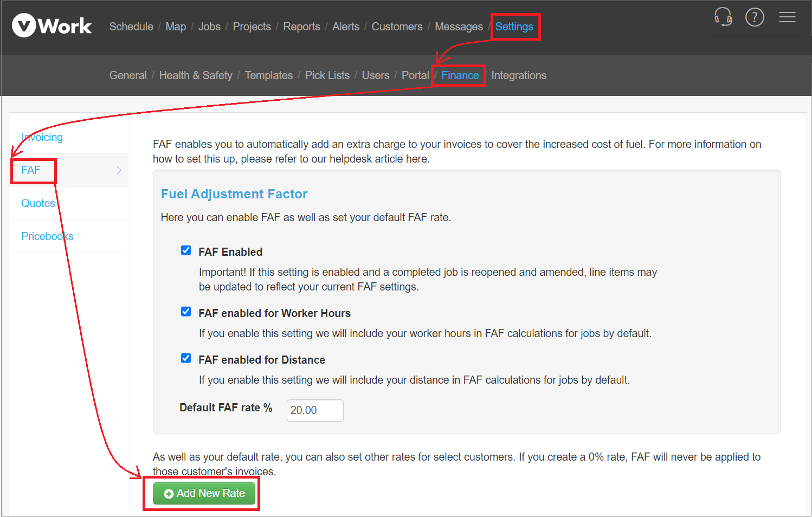Uncheck the FAF Enabled checkbox
812x517 pixels.
(x=186, y=250)
